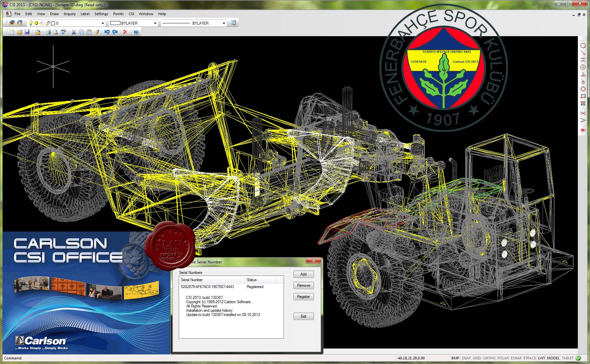The height and width of the screenshot is (364, 590).
Task: Click the Status column header
Action: (261, 280)
